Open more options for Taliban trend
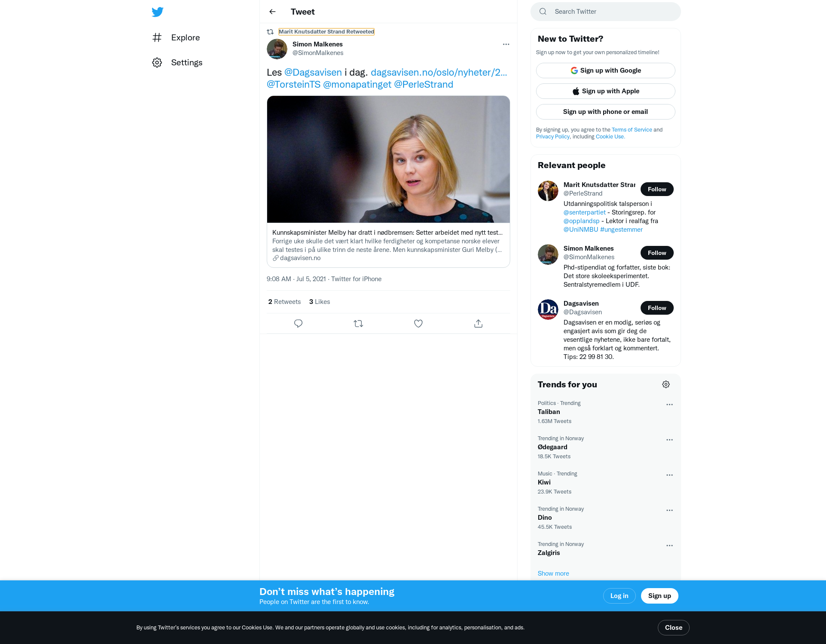The height and width of the screenshot is (644, 826). point(669,405)
